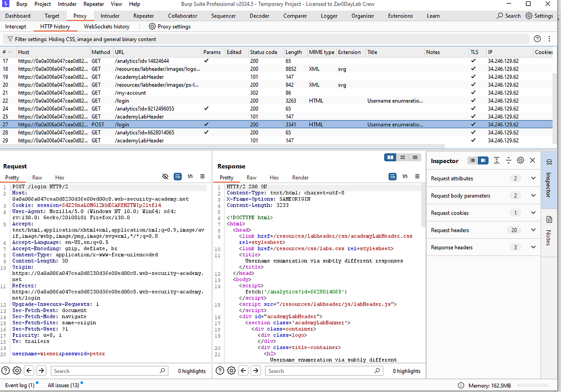Open the Event log link

tap(20, 385)
